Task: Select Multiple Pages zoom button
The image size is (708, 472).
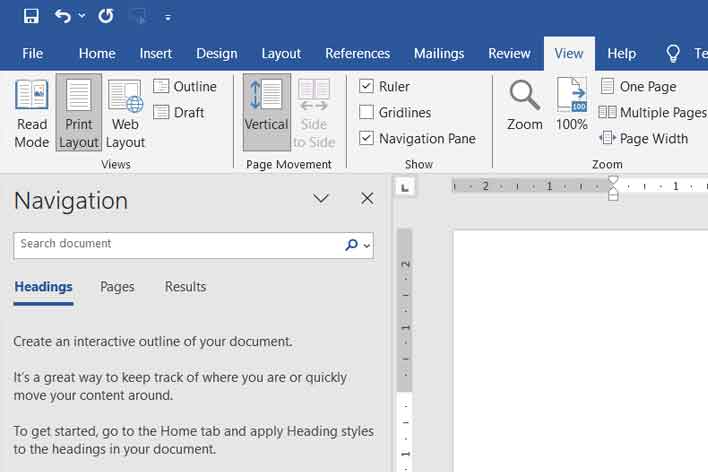Action: 652,112
